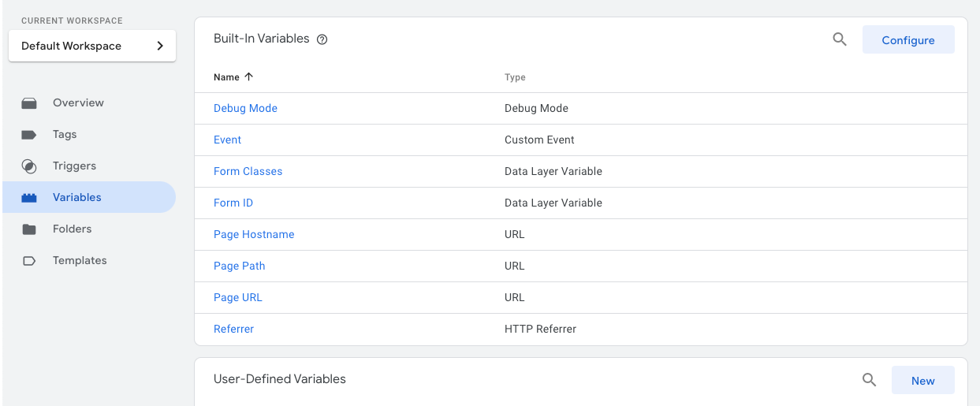Open the Page Hostname variable
This screenshot has width=980, height=406.
pos(254,234)
